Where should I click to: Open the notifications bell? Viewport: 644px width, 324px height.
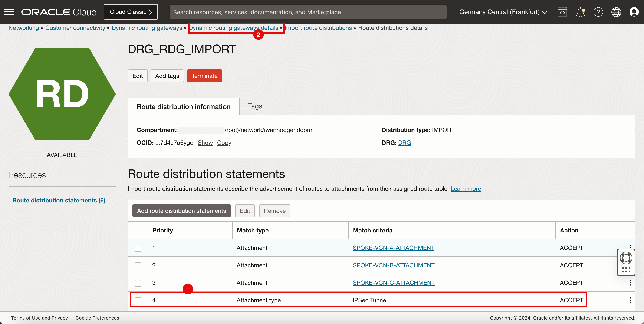coord(580,12)
